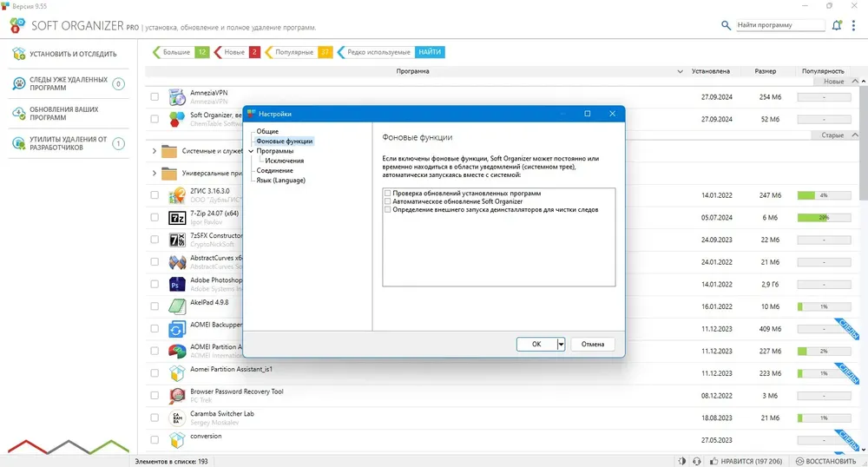
Task: Tick the 7-Zip 24.07 row checkbox
Action: 155,218
